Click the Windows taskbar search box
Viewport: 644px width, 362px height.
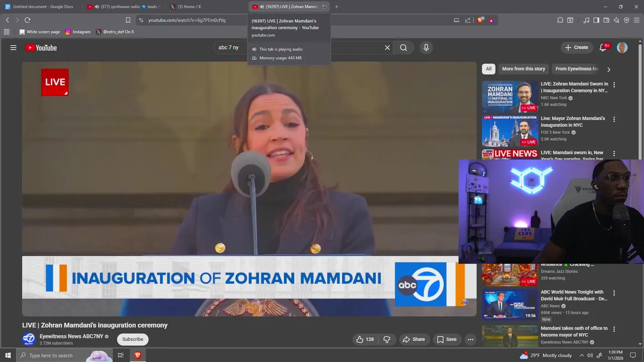[x=64, y=355]
